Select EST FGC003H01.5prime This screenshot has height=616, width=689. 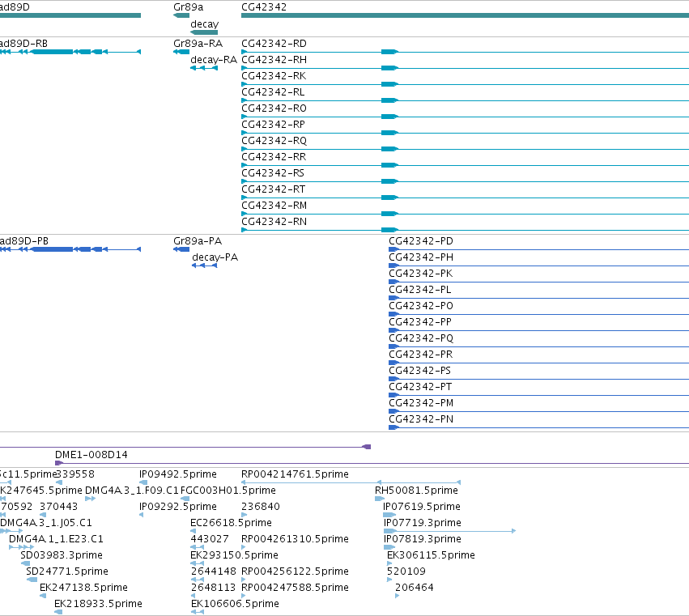[x=228, y=491]
